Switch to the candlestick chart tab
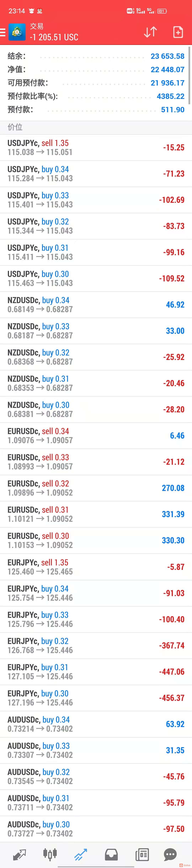Viewport: 192px width, 868px height. click(50, 854)
